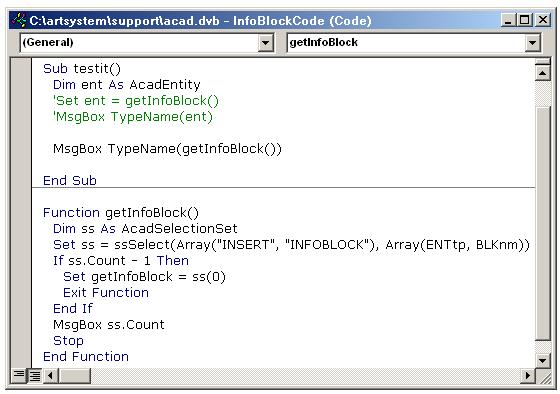Image resolution: width=560 pixels, height=394 pixels.
Task: Click the 'Exit Function' line
Action: pyautogui.click(x=106, y=293)
